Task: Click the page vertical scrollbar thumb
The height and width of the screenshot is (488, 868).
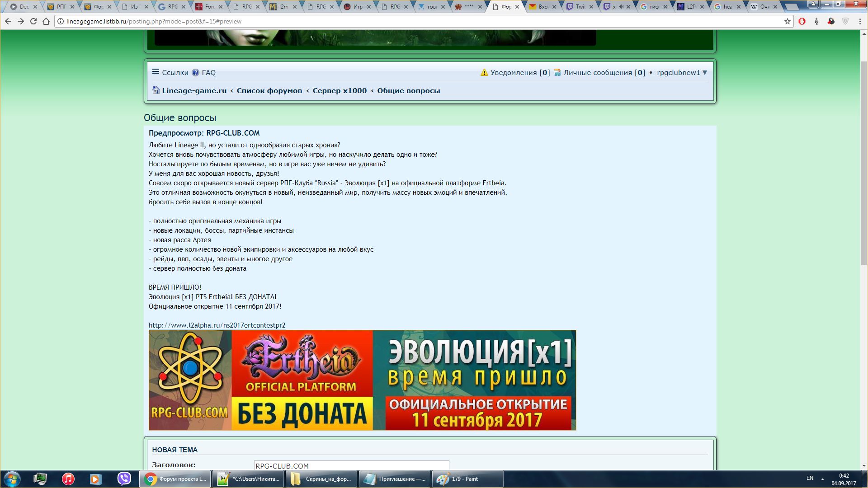Action: pos(864,163)
